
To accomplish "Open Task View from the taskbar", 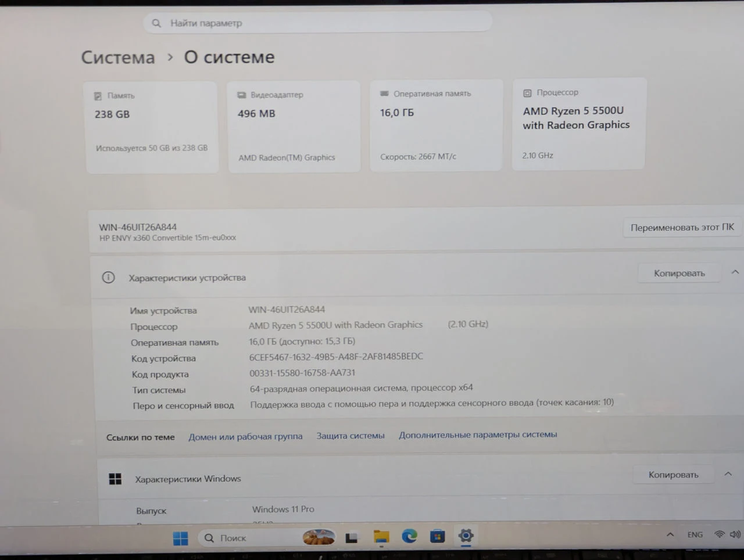I will point(351,538).
